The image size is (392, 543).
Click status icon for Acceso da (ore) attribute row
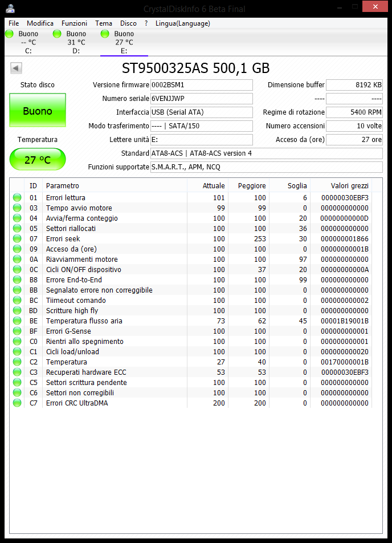[x=17, y=249]
